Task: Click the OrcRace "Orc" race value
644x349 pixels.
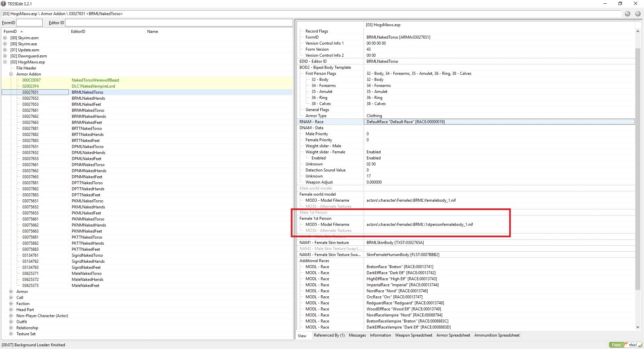Action: point(394,297)
